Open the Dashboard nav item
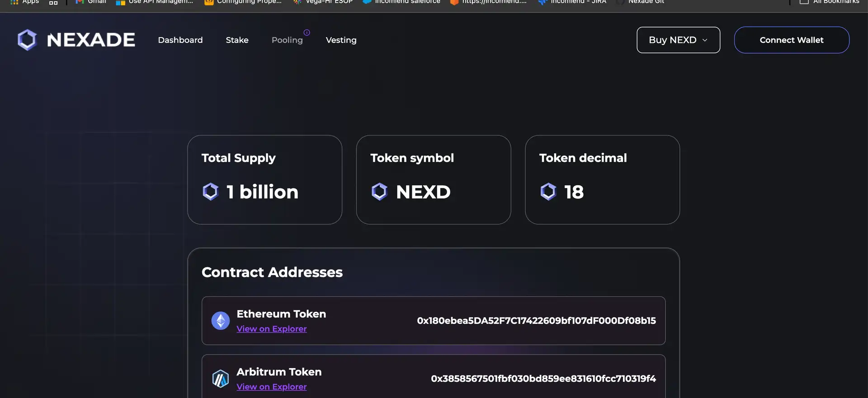The image size is (868, 398). pos(180,40)
